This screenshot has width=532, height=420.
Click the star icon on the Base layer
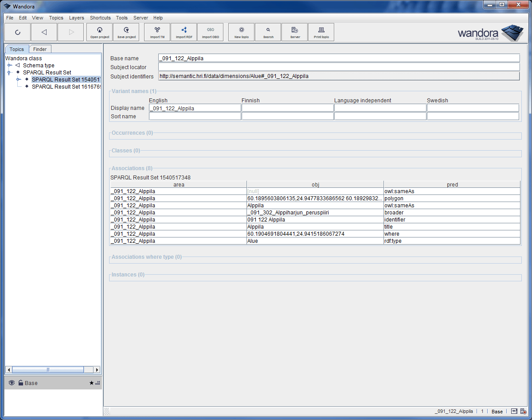pos(92,383)
